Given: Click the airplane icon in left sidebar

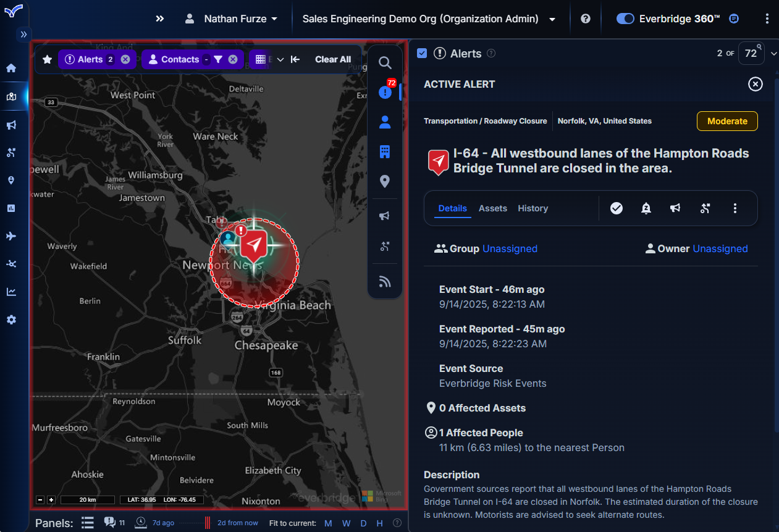Looking at the screenshot, I should pos(11,236).
